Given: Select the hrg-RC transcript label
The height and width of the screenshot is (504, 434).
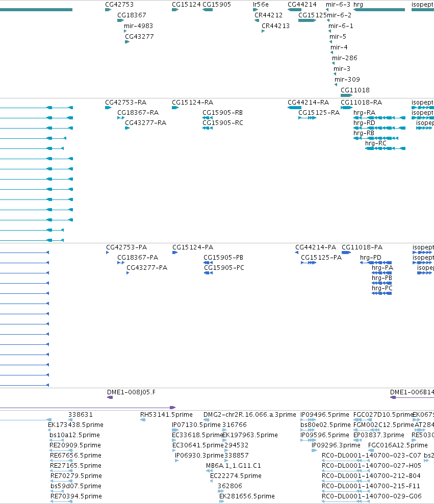Looking at the screenshot, I should 376,143.
